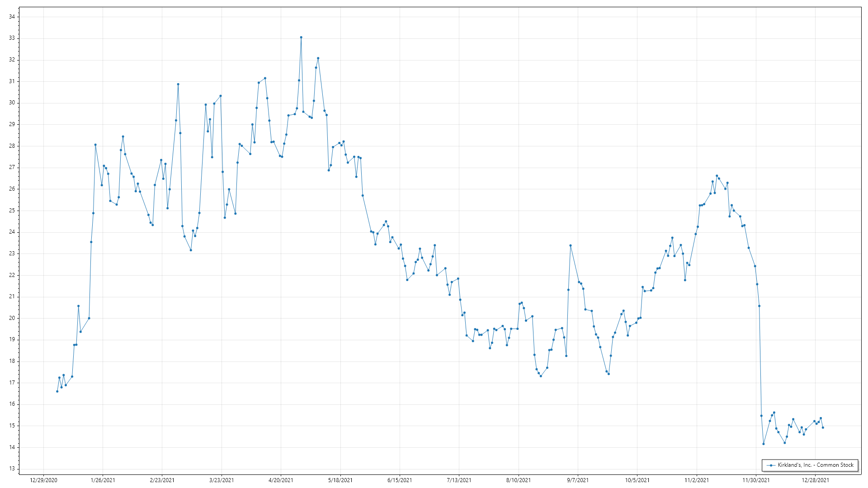Click the second-highest peak point near 32
The width and height of the screenshot is (868, 488).
318,58
